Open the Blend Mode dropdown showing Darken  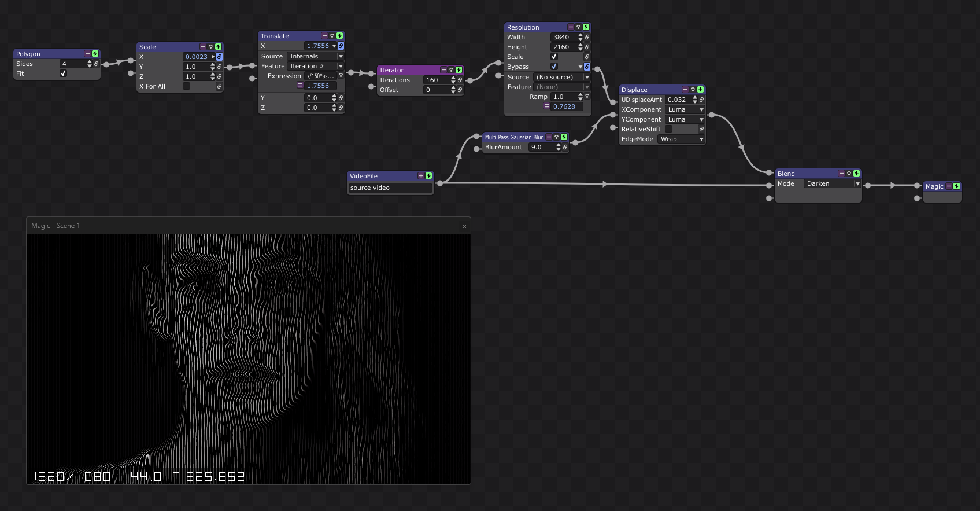click(832, 183)
